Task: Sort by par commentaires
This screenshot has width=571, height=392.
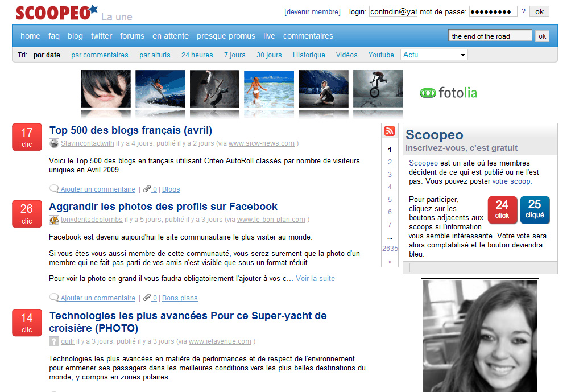Action: click(x=100, y=55)
